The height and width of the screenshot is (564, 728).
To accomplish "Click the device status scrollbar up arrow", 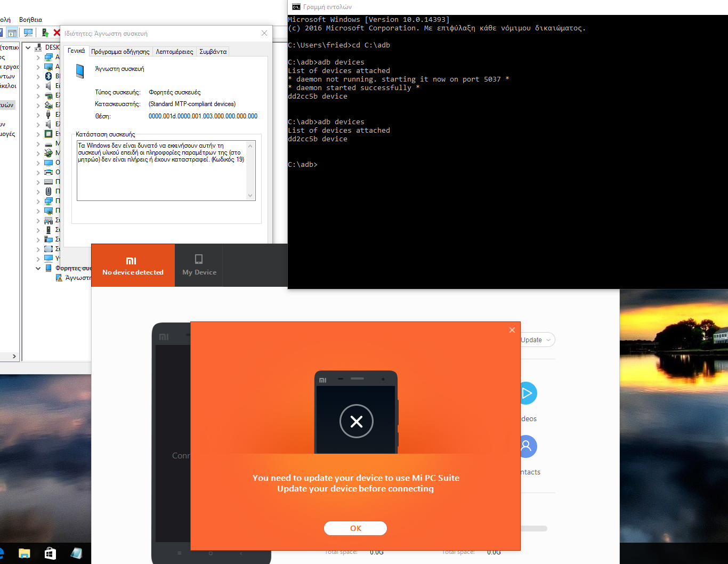I will 250,146.
